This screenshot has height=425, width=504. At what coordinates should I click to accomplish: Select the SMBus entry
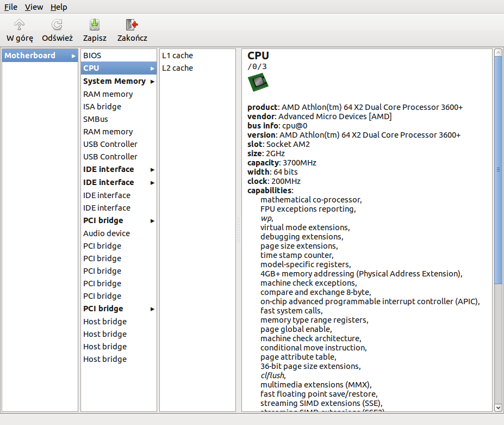119,119
